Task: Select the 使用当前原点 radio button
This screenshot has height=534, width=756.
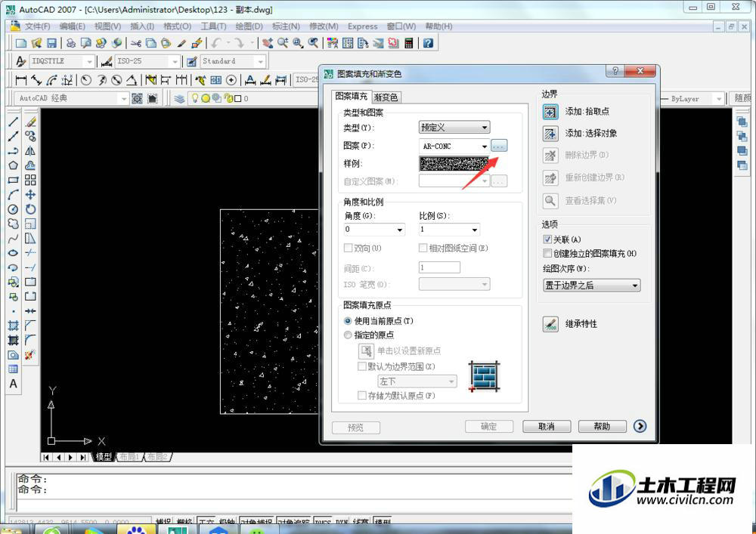Action: 348,321
